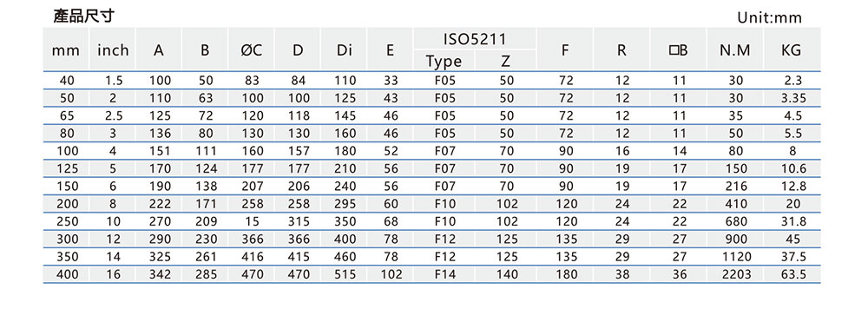The image size is (868, 335).
Task: Select the KG column header
Action: click(792, 49)
